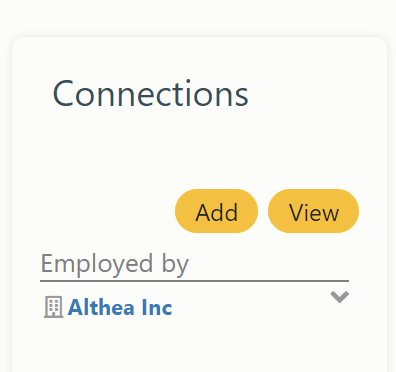Expand the Althea Inc chevron arrow
Viewport: 396px width, 372px height.
coord(339,297)
